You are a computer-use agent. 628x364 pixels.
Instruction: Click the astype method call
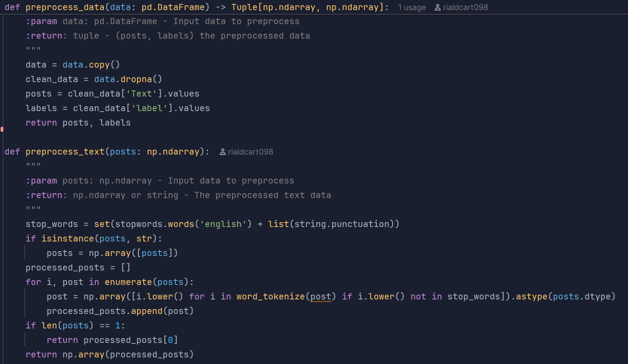(x=532, y=296)
